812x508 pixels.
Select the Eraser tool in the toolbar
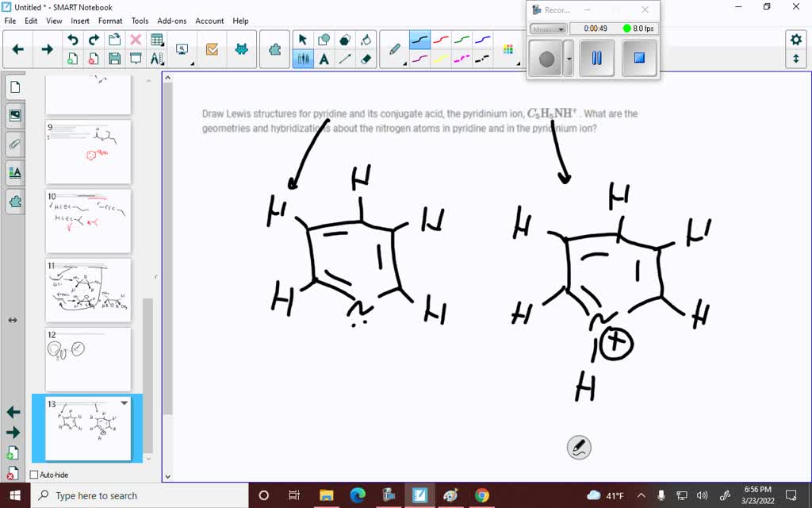click(366, 59)
